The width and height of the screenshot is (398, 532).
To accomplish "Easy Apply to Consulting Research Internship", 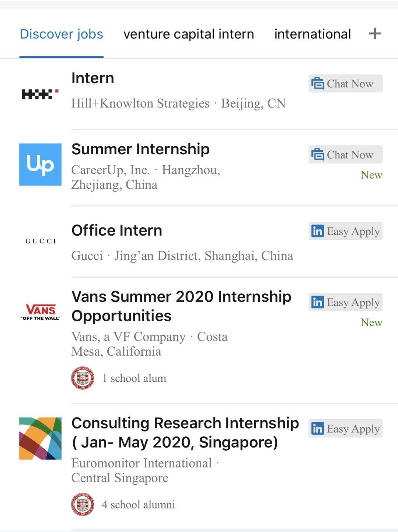I will click(x=345, y=429).
